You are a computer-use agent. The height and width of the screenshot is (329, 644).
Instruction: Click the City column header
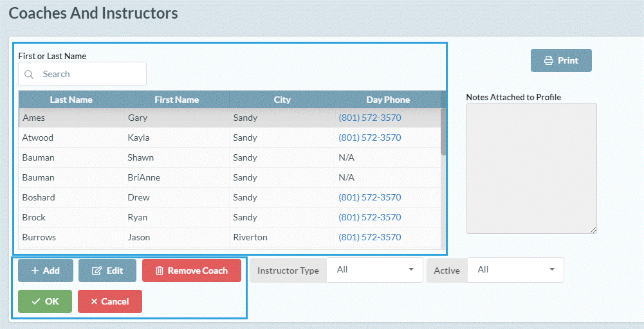[x=282, y=100]
